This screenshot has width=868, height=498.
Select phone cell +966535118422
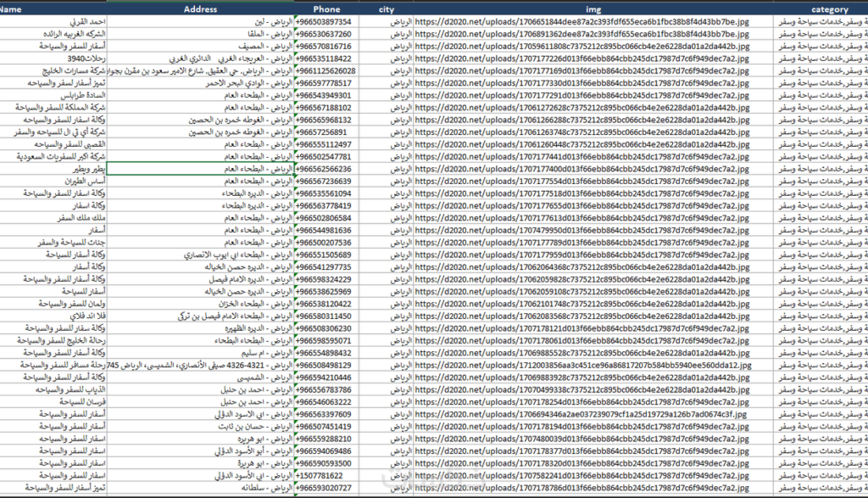[x=326, y=59]
